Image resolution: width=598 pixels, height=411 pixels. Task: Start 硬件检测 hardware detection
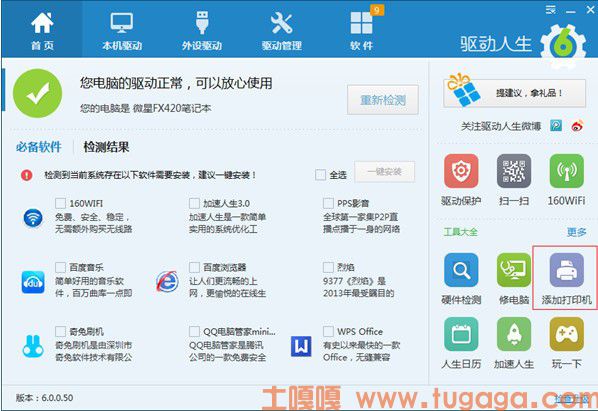pos(461,270)
